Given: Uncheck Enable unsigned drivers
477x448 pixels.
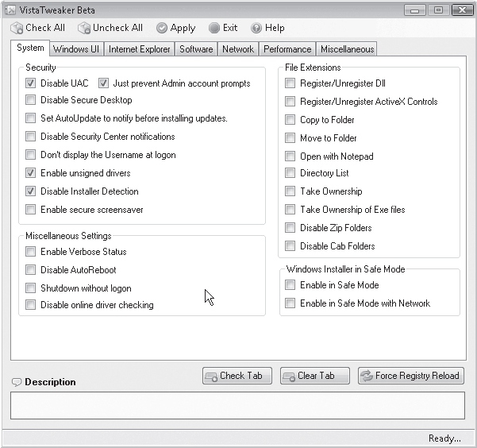Looking at the screenshot, I should point(30,173).
